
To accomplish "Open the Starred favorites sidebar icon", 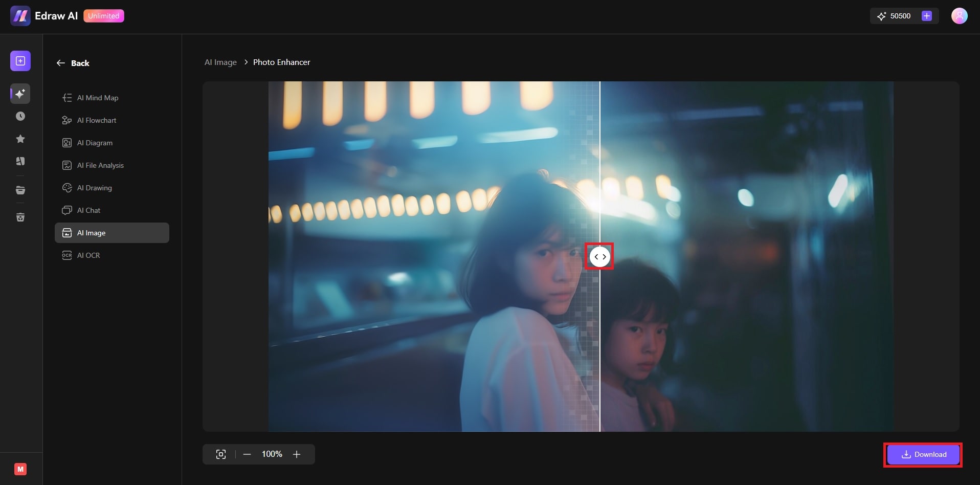I will click(x=20, y=139).
